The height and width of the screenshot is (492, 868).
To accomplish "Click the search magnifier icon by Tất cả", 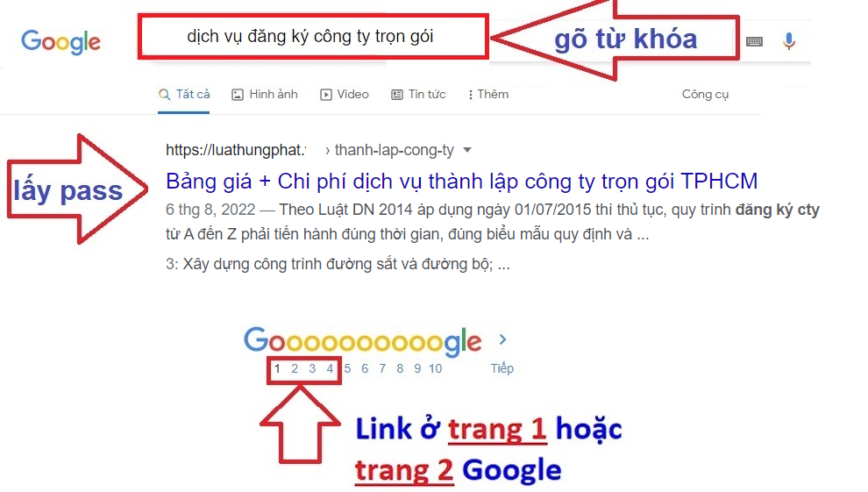I will click(x=164, y=95).
